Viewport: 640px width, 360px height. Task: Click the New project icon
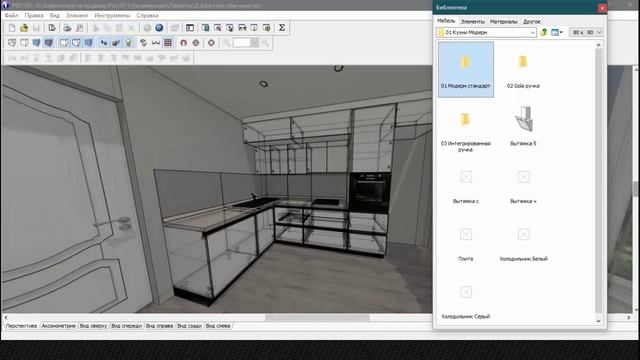[12, 28]
